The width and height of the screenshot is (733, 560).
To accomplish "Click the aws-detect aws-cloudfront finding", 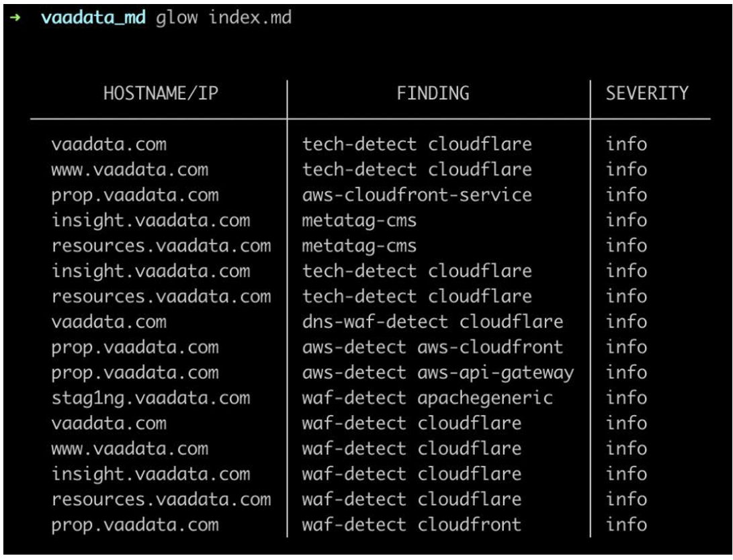I will (432, 347).
